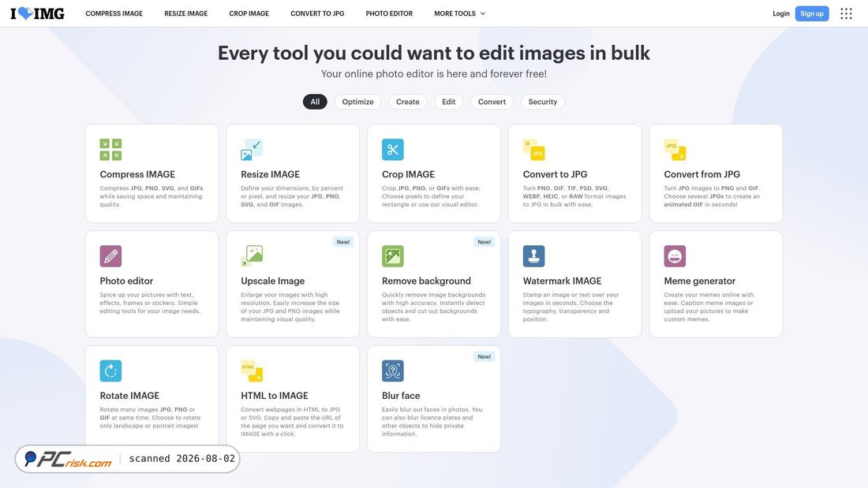Image resolution: width=868 pixels, height=488 pixels.
Task: Open the Photo editor title link
Action: [126, 281]
